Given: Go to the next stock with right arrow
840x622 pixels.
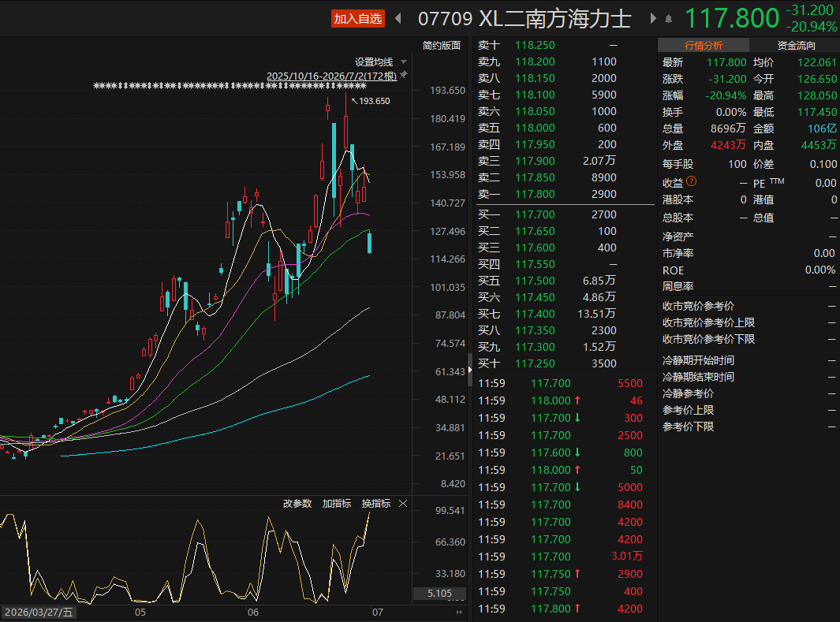Looking at the screenshot, I should 653,19.
